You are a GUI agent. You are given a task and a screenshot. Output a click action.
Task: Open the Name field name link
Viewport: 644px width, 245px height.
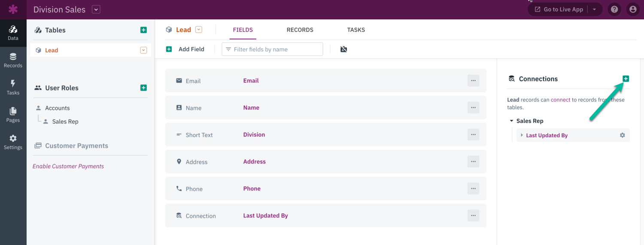pyautogui.click(x=251, y=108)
